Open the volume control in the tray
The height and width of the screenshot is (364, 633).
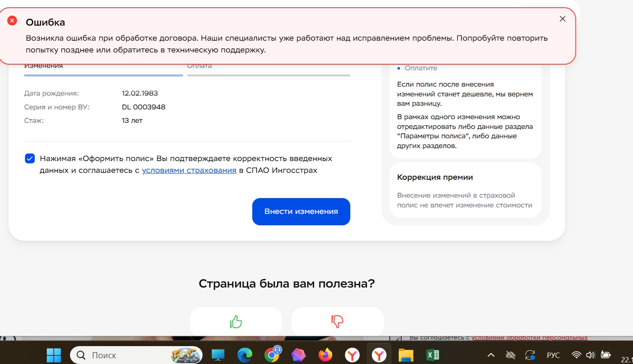[x=590, y=355]
